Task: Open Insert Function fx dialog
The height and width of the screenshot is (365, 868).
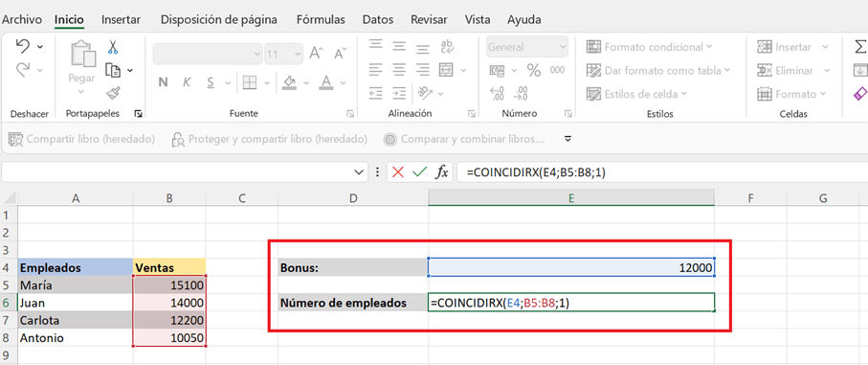Action: pyautogui.click(x=442, y=172)
